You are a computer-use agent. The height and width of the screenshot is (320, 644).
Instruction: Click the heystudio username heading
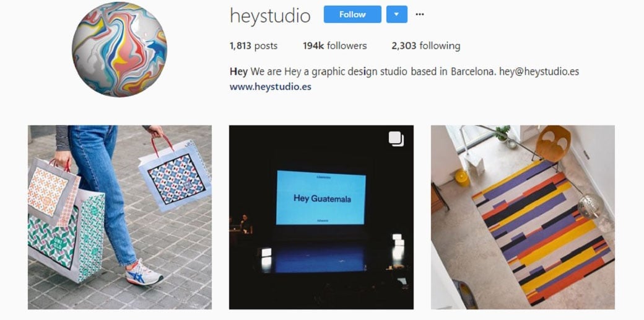[270, 16]
